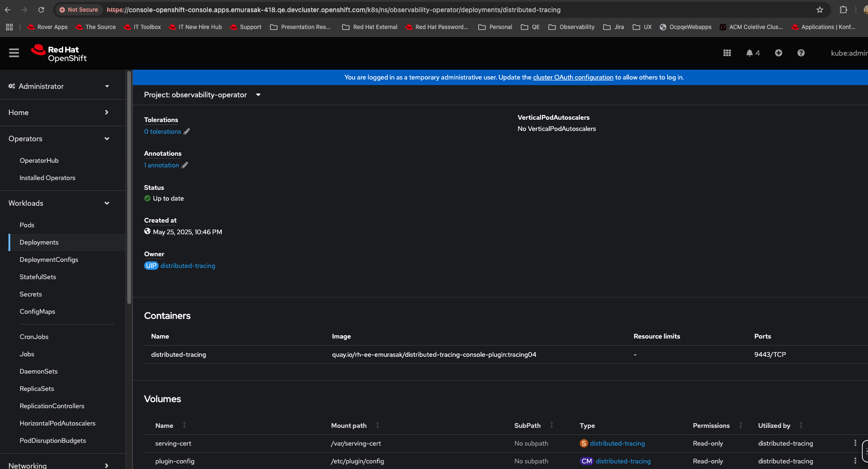This screenshot has height=469, width=868.
Task: Open DeploymentConfigs page
Action: pos(49,260)
